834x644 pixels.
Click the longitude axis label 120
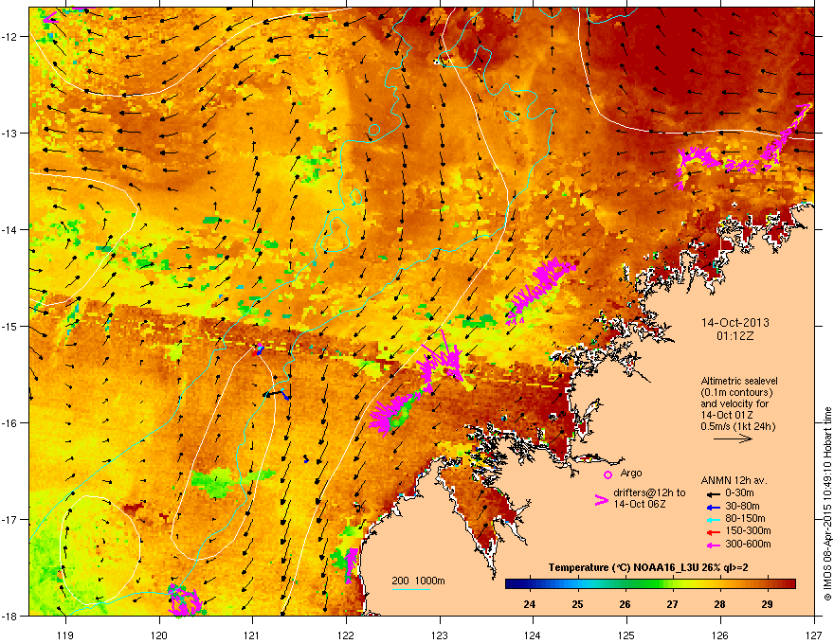pyautogui.click(x=159, y=635)
